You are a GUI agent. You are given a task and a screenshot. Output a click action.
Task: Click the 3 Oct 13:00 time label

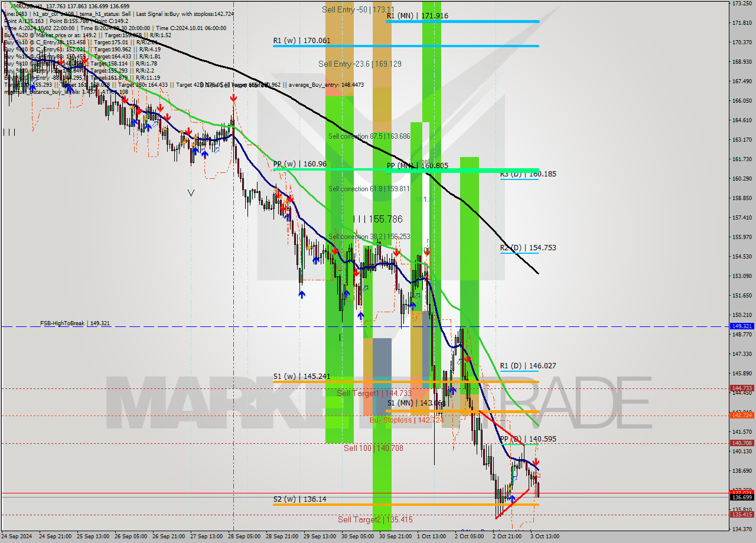(x=545, y=537)
